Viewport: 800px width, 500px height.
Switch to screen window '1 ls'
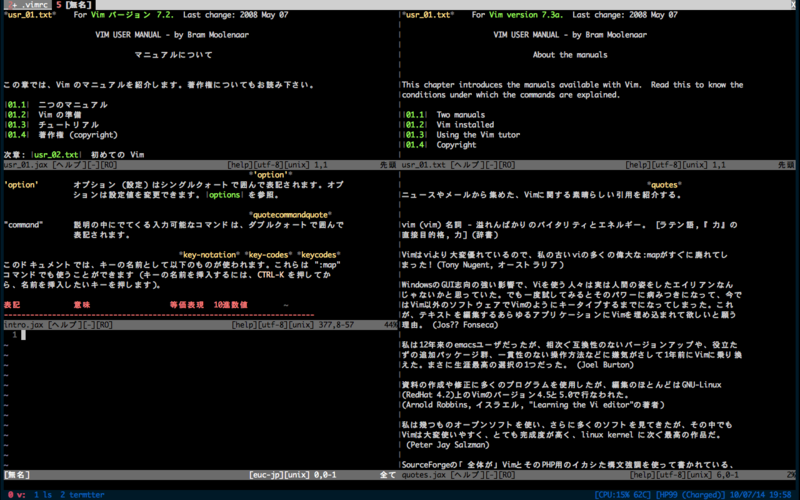pos(43,494)
